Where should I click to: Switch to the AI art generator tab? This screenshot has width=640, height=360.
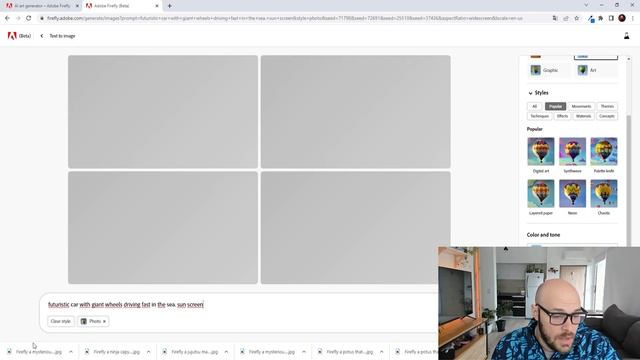tap(42, 6)
